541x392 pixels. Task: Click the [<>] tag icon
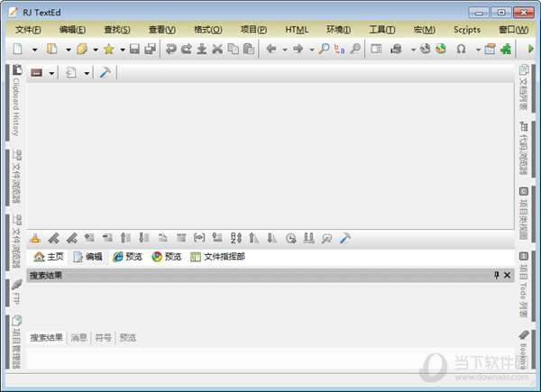click(199, 238)
